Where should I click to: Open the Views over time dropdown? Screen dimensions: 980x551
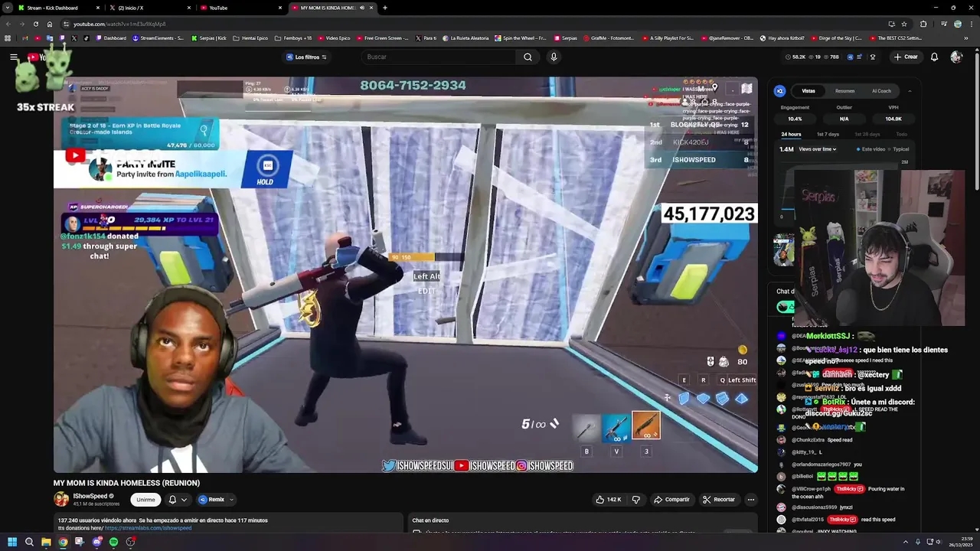pyautogui.click(x=818, y=149)
